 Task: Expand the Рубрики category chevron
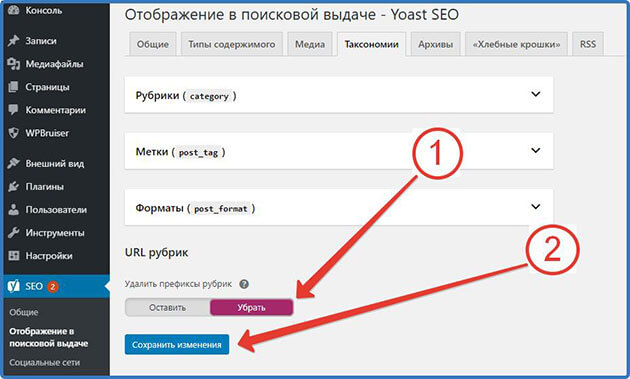click(x=536, y=94)
